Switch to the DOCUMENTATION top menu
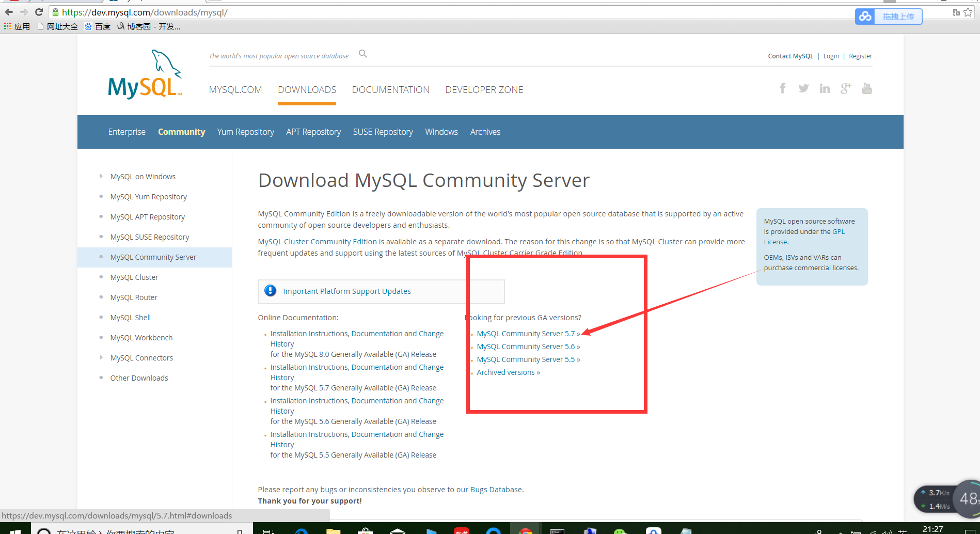 pos(390,90)
